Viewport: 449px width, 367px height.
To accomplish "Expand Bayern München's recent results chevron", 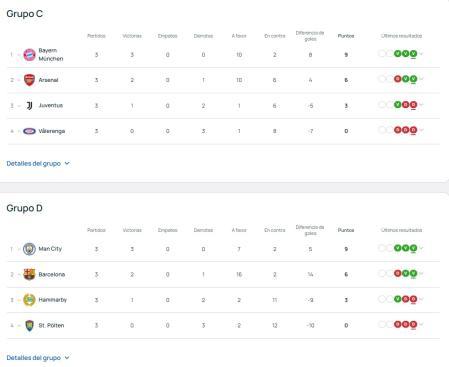I will (x=421, y=54).
